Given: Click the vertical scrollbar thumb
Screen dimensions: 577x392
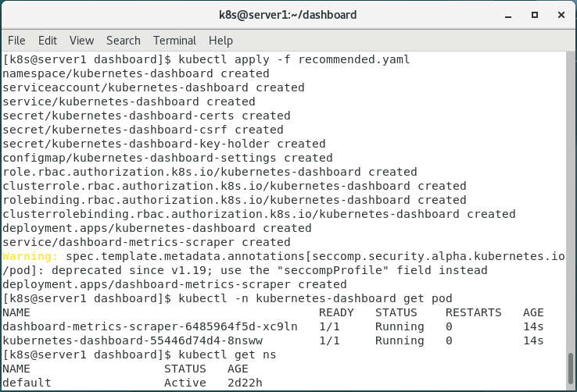Looking at the screenshot, I should pos(570,370).
